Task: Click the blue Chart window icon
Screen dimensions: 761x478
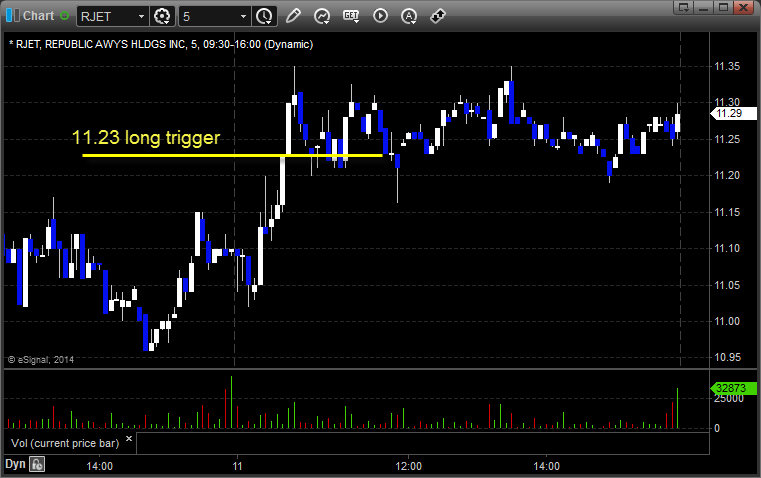Action: point(13,16)
